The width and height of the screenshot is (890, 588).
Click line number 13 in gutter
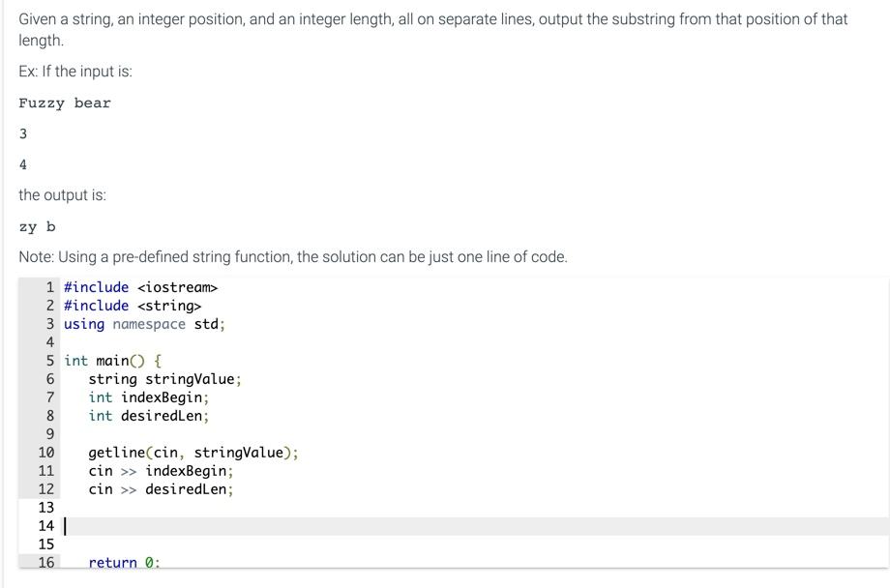[x=46, y=508]
